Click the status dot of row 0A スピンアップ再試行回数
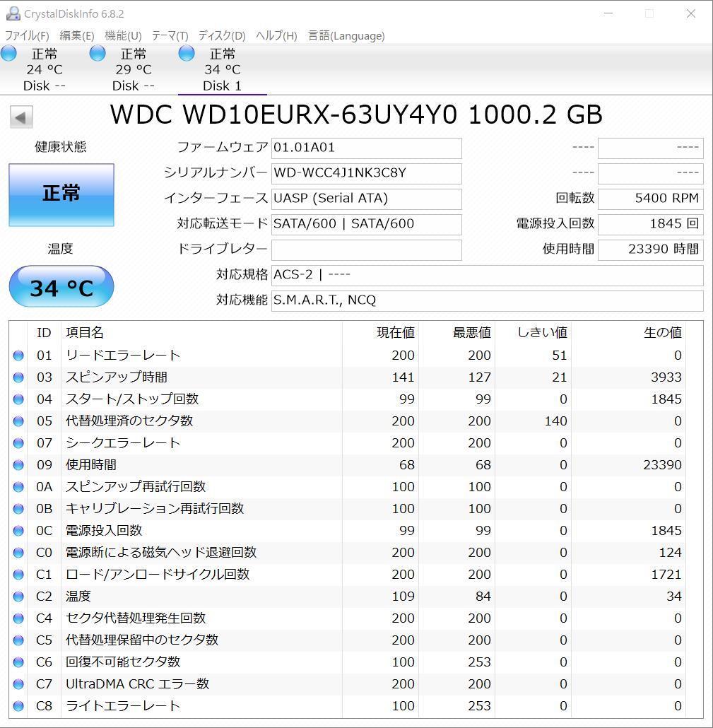The height and width of the screenshot is (728, 713). click(18, 487)
